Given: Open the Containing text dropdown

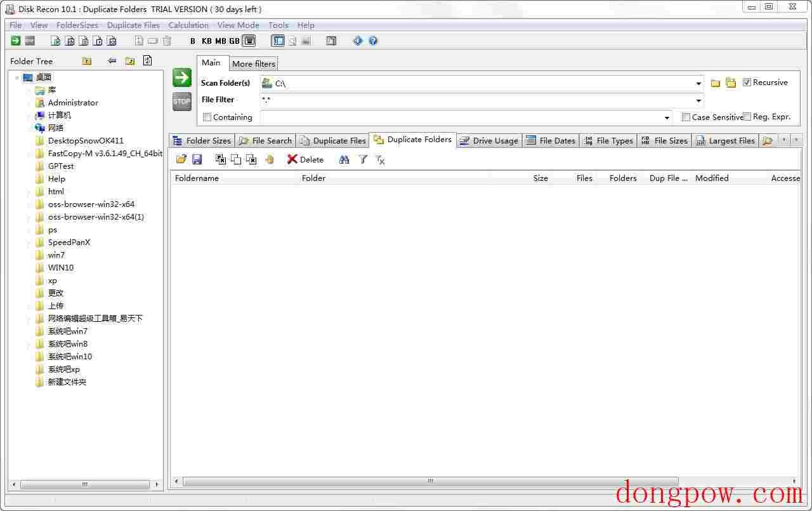Looking at the screenshot, I should (x=667, y=118).
